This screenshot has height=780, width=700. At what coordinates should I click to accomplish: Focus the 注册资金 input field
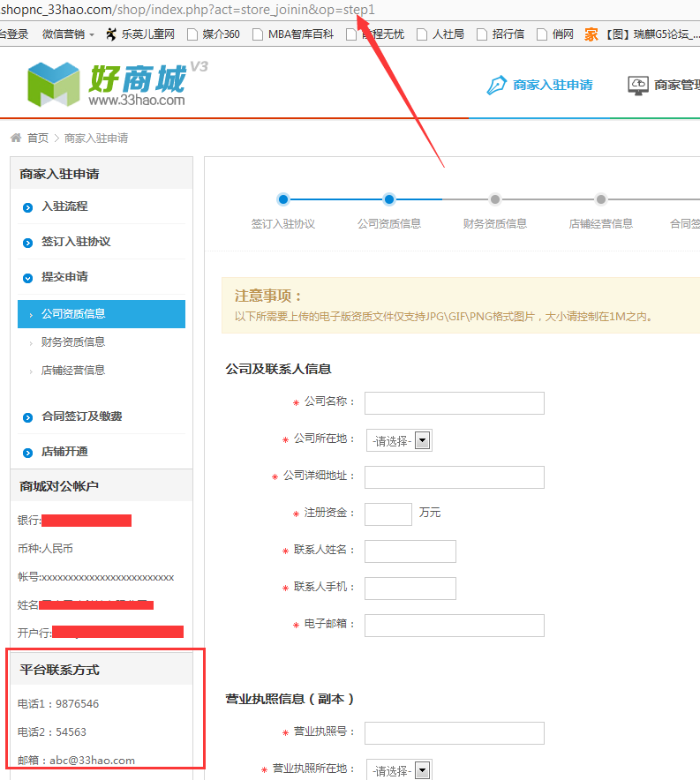click(388, 514)
